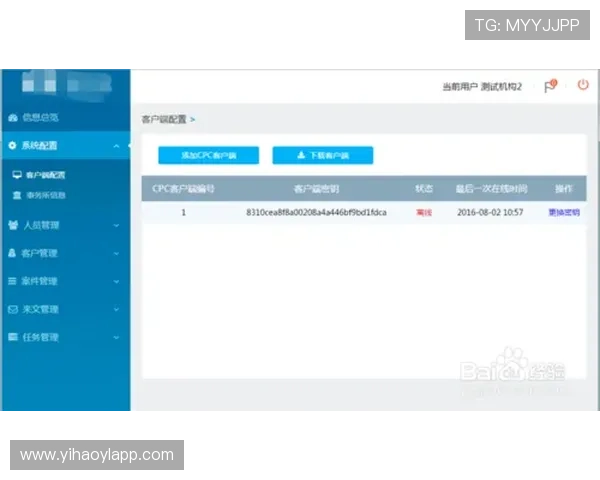Open 客户端配置 submenu entry
The width and height of the screenshot is (600, 480).
[x=46, y=175]
